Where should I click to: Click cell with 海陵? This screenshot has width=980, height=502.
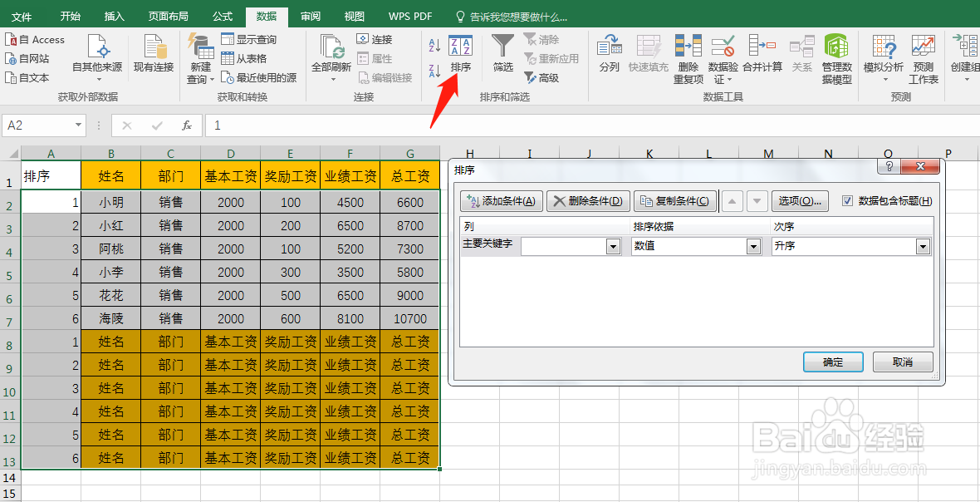(111, 319)
